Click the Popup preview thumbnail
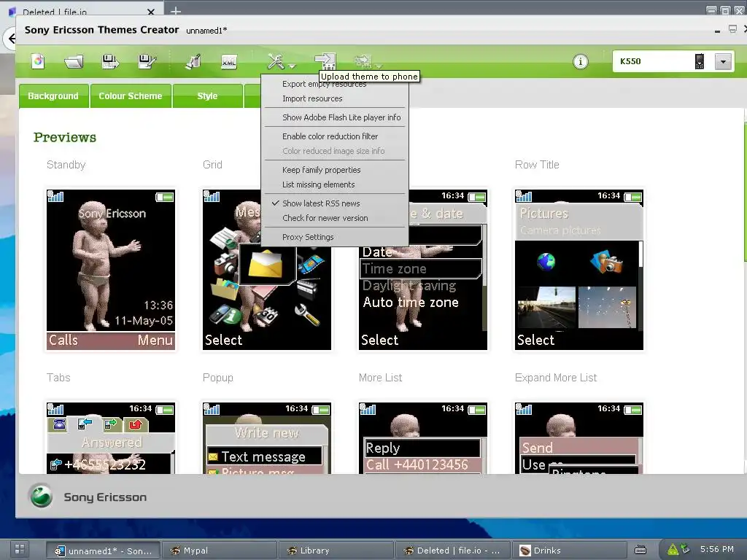Viewport: 747px width, 560px height. click(267, 437)
